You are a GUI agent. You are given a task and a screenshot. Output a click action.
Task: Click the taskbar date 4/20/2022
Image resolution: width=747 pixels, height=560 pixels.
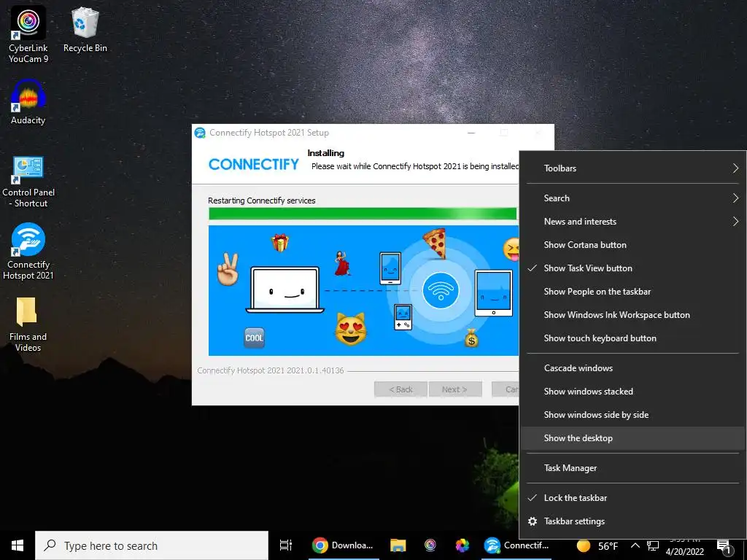coord(684,552)
